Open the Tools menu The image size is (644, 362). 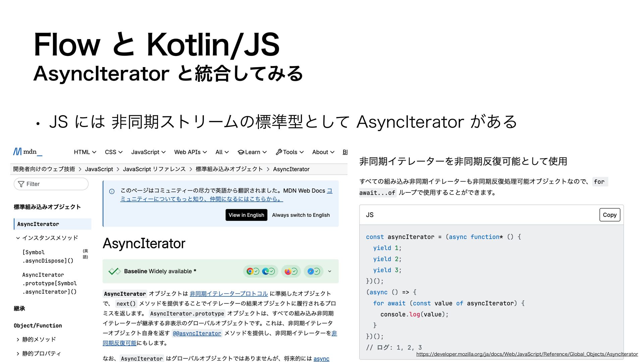coord(290,152)
